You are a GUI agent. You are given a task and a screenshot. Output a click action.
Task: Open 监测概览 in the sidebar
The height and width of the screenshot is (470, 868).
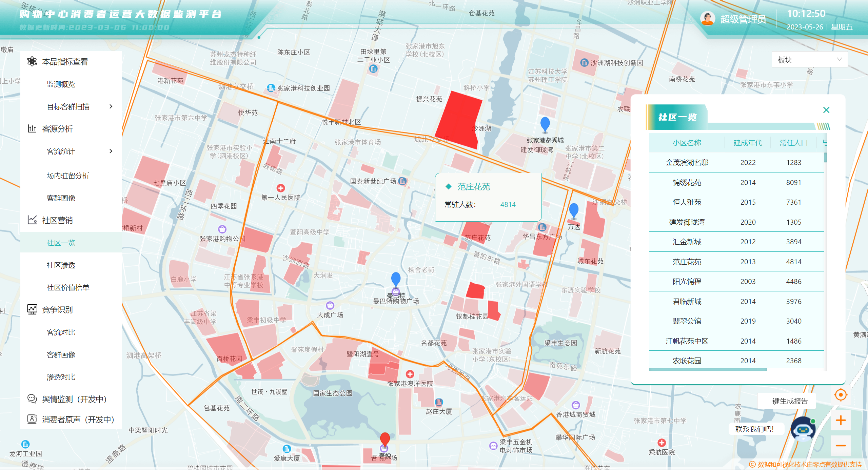(61, 84)
